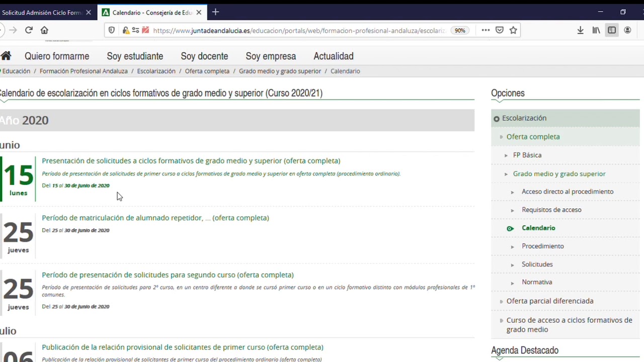The height and width of the screenshot is (362, 644).
Task: Click the eye icon beside Calendario
Action: point(510,228)
